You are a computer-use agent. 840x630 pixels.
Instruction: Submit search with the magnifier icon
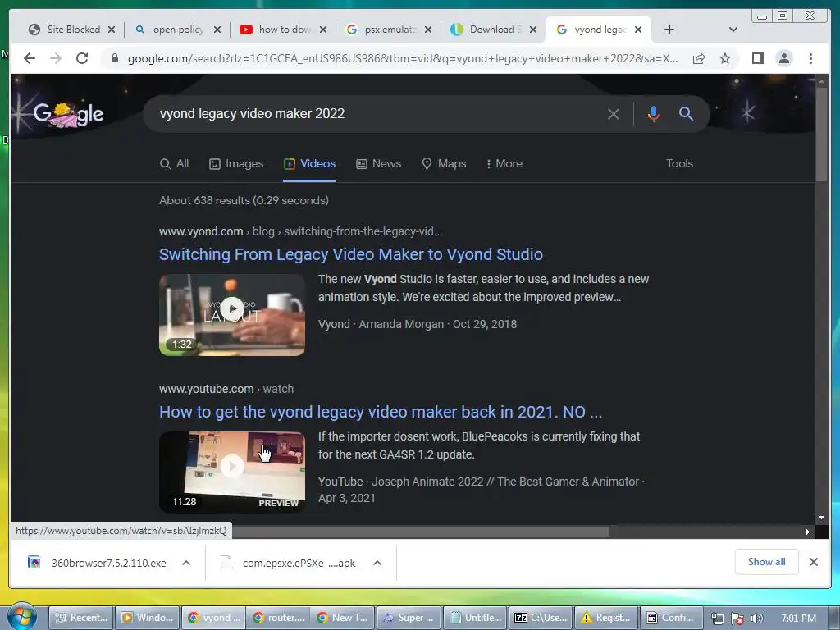pyautogui.click(x=687, y=113)
